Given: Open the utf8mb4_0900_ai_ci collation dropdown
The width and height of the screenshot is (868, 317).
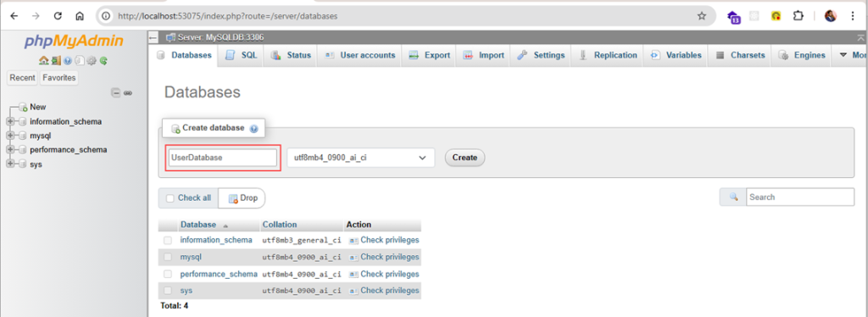Looking at the screenshot, I should click(360, 158).
